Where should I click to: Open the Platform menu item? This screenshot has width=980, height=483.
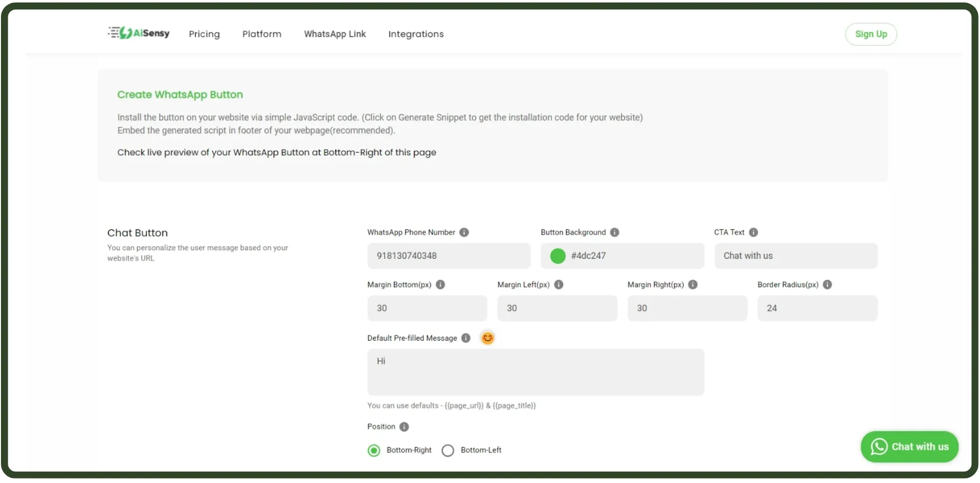[262, 34]
